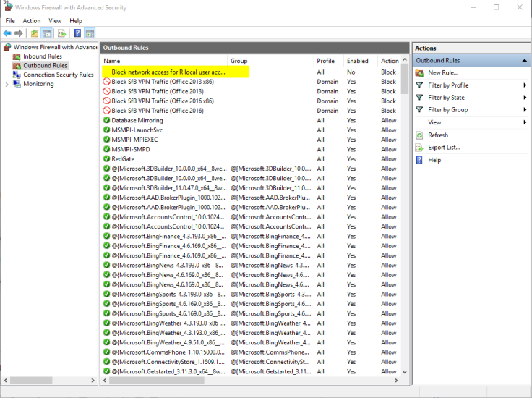Click the Inbound Rules tree icon
This screenshot has width=532, height=398.
click(17, 56)
